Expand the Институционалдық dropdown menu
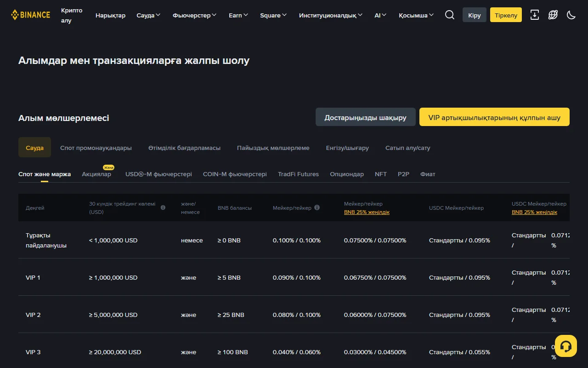The height and width of the screenshot is (368, 588). point(331,15)
